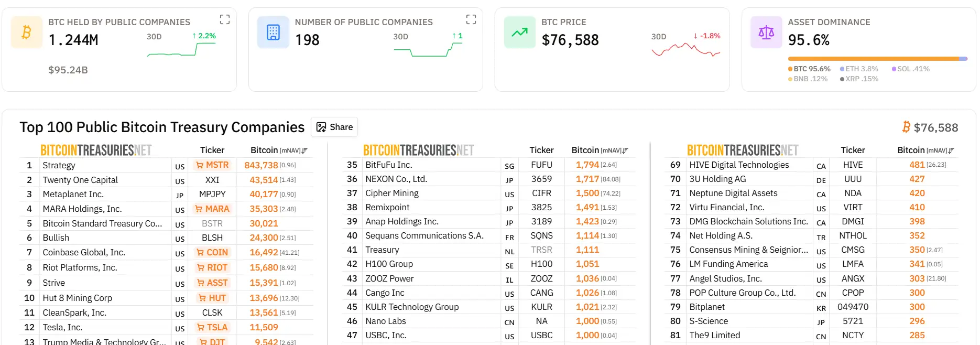Click the COIN ticker cart badge
Image resolution: width=980 pixels, height=345 pixels.
pos(212,252)
